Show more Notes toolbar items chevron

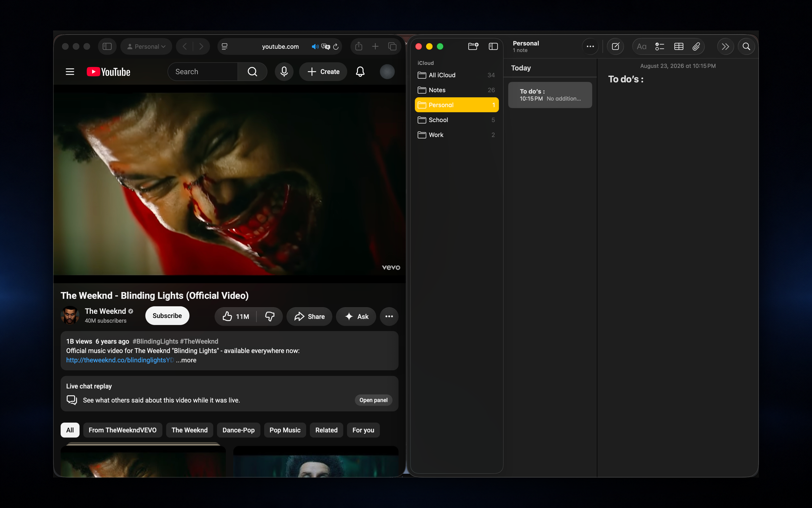coord(725,46)
